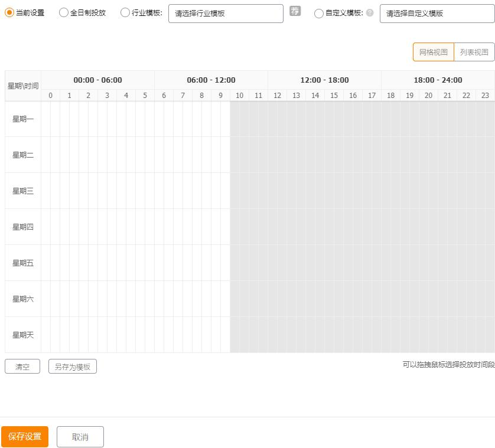This screenshot has width=495, height=448.
Task: Switch to 网格视图 view
Action: (x=433, y=51)
